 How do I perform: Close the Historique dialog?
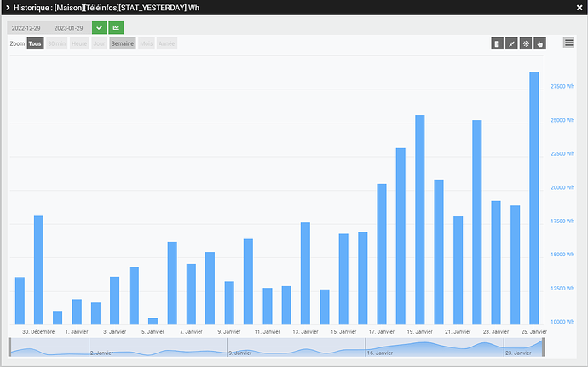tap(579, 8)
